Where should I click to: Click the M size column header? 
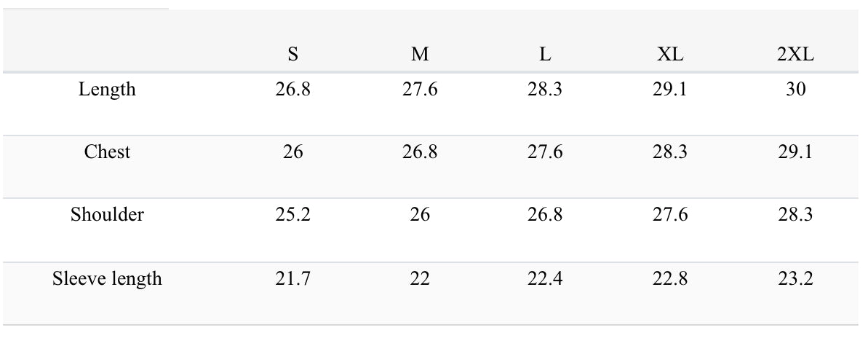point(420,55)
